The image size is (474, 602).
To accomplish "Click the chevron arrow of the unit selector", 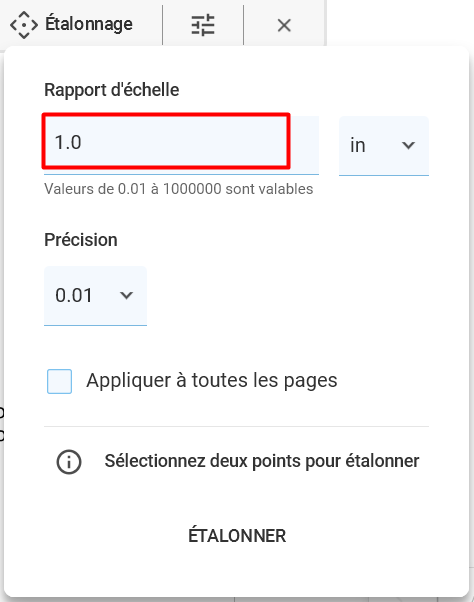I will pos(408,145).
